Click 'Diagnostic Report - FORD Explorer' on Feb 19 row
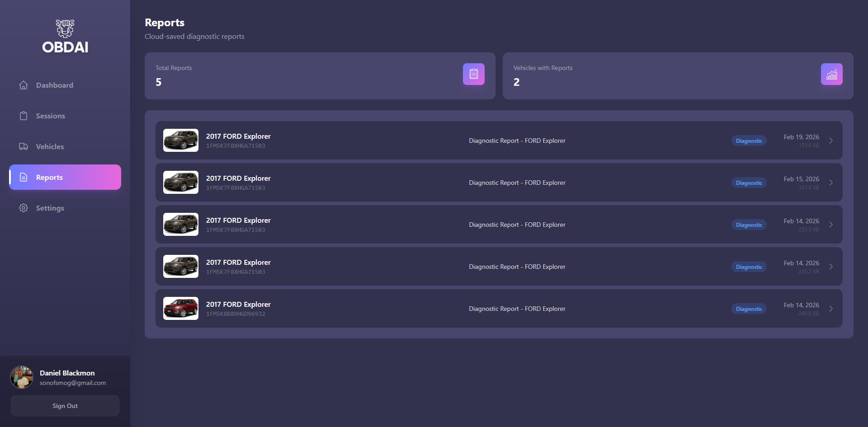 (x=517, y=141)
